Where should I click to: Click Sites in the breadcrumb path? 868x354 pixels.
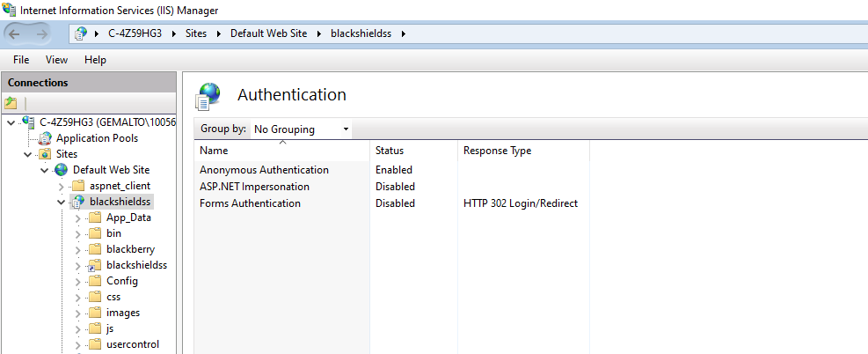click(196, 33)
